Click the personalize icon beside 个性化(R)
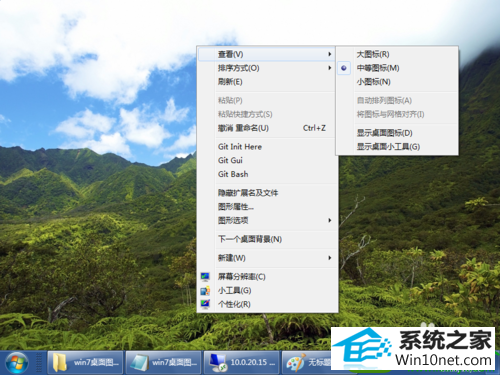 205,304
